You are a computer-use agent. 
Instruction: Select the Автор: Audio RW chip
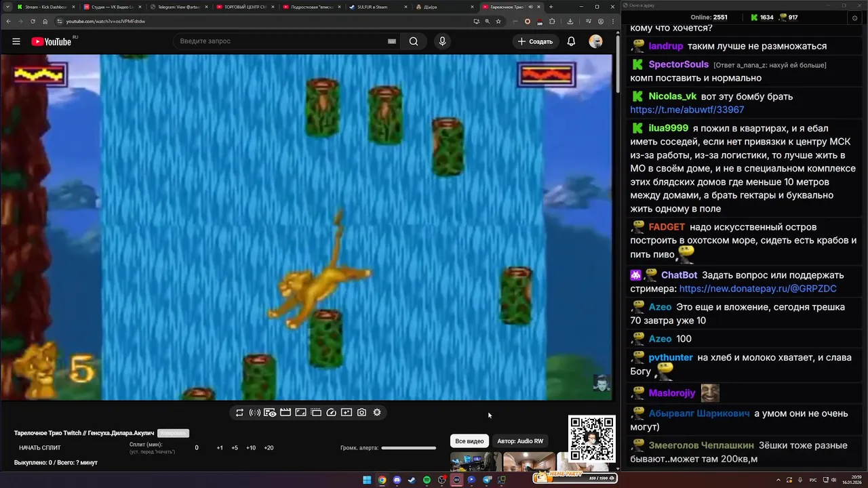[520, 441]
